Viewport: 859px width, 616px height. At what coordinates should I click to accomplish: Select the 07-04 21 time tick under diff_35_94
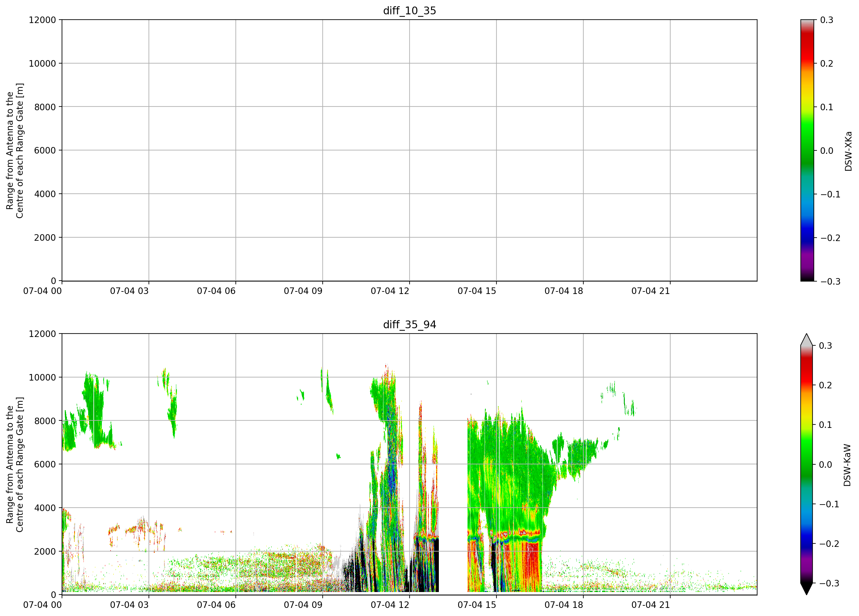[x=651, y=605]
